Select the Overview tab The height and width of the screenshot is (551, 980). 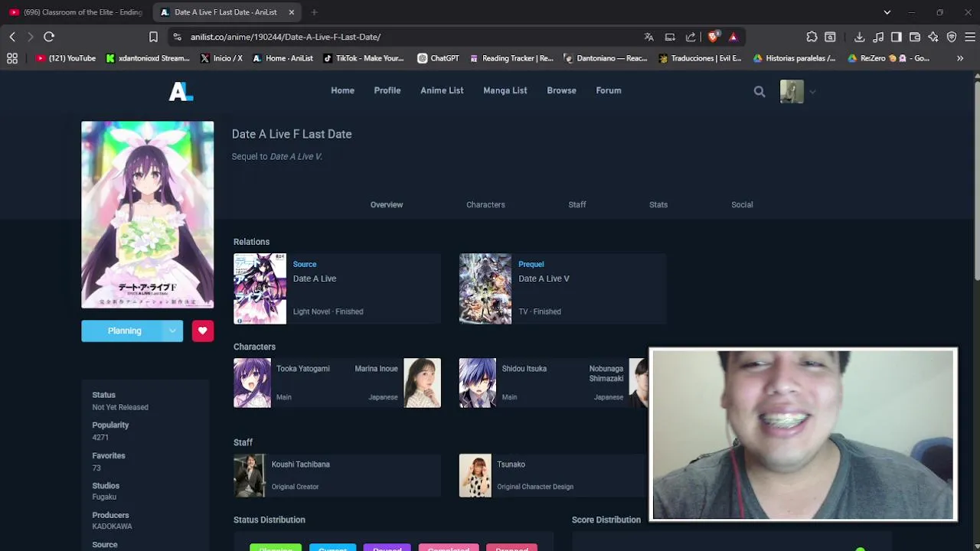[x=387, y=204]
